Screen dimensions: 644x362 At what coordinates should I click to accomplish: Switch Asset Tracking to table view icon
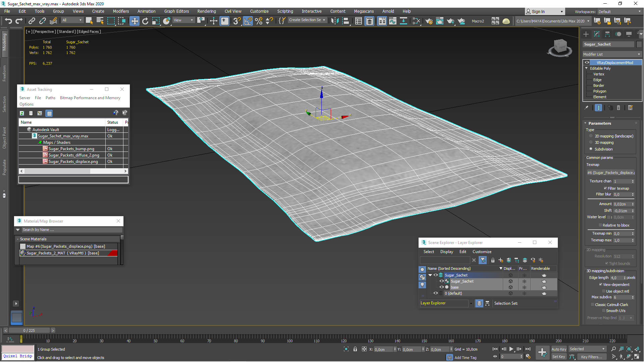pos(49,113)
